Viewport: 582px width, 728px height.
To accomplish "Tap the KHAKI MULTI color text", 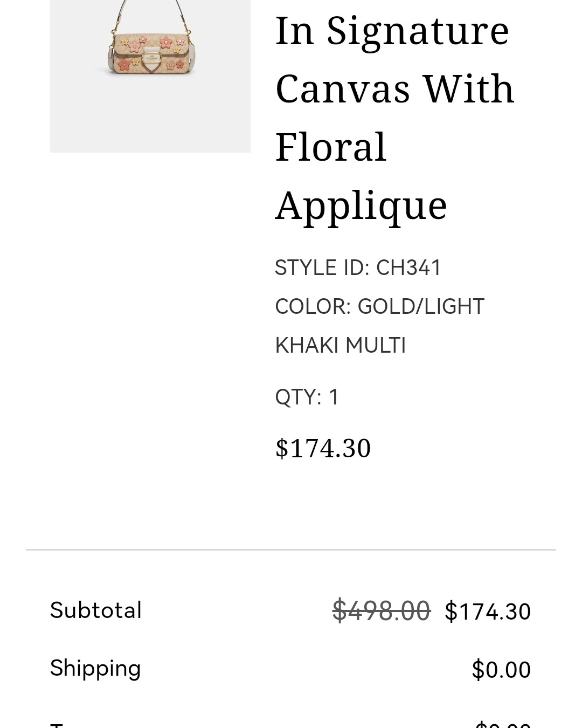I will 341,345.
